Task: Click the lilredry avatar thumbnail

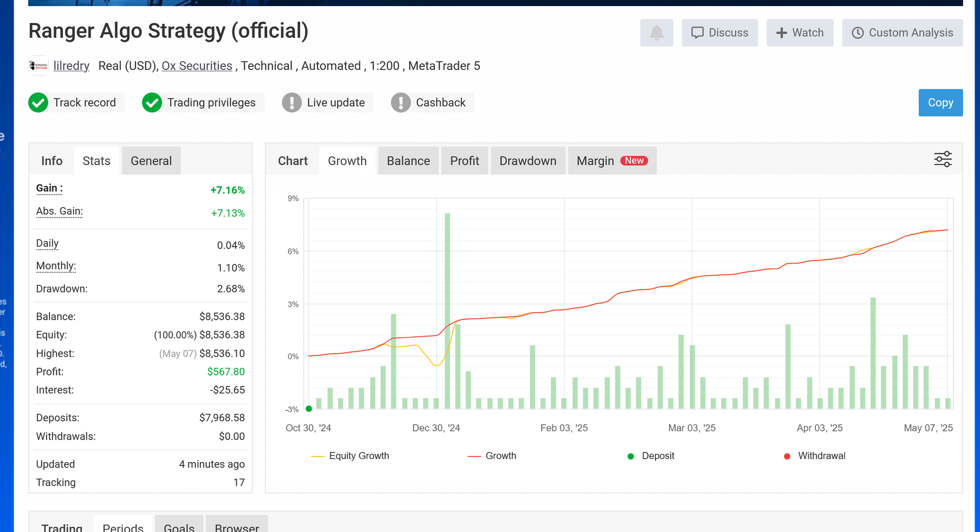Action: click(38, 66)
